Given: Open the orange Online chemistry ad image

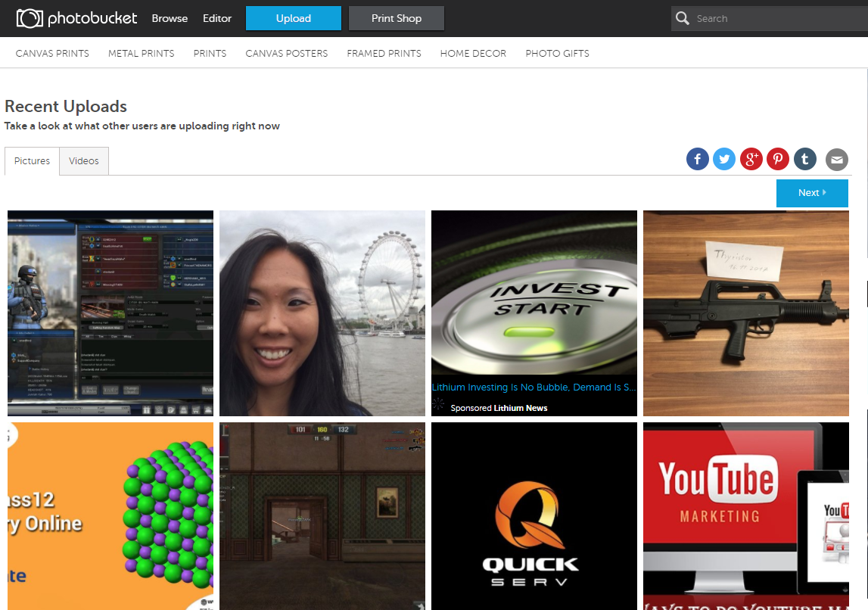Looking at the screenshot, I should (110, 516).
